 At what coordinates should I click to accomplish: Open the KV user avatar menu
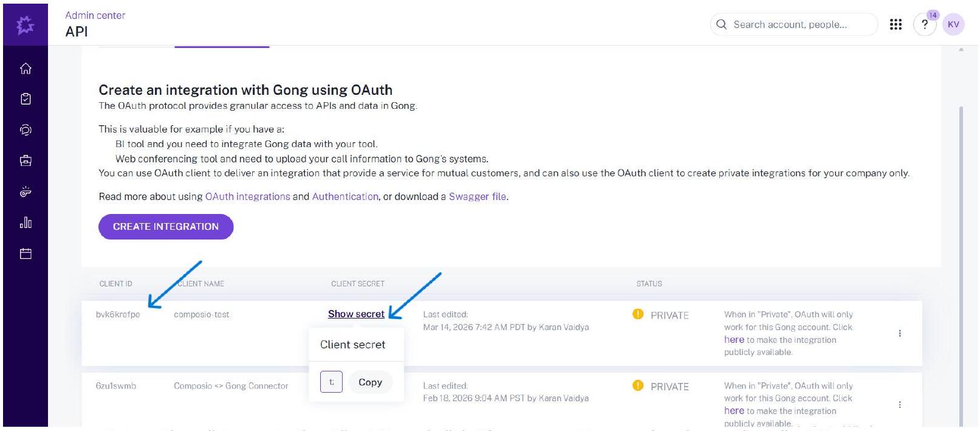953,24
